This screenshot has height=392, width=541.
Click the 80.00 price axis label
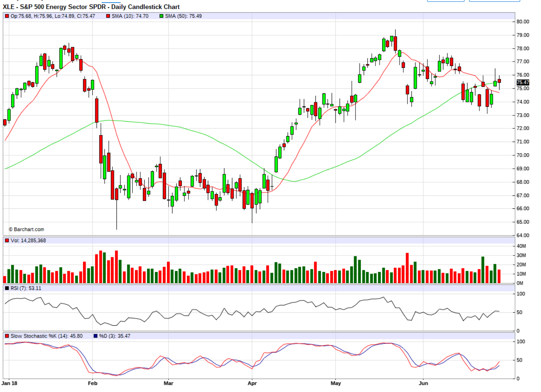523,22
